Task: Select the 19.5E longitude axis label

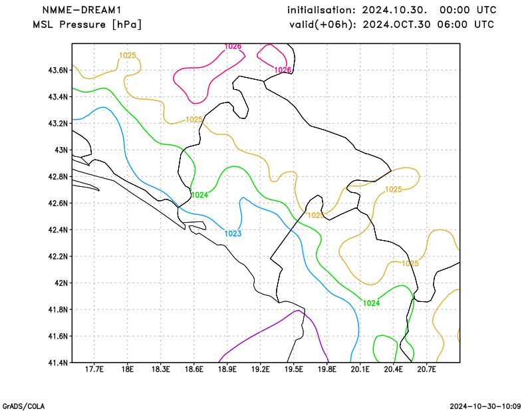Action: coord(293,369)
